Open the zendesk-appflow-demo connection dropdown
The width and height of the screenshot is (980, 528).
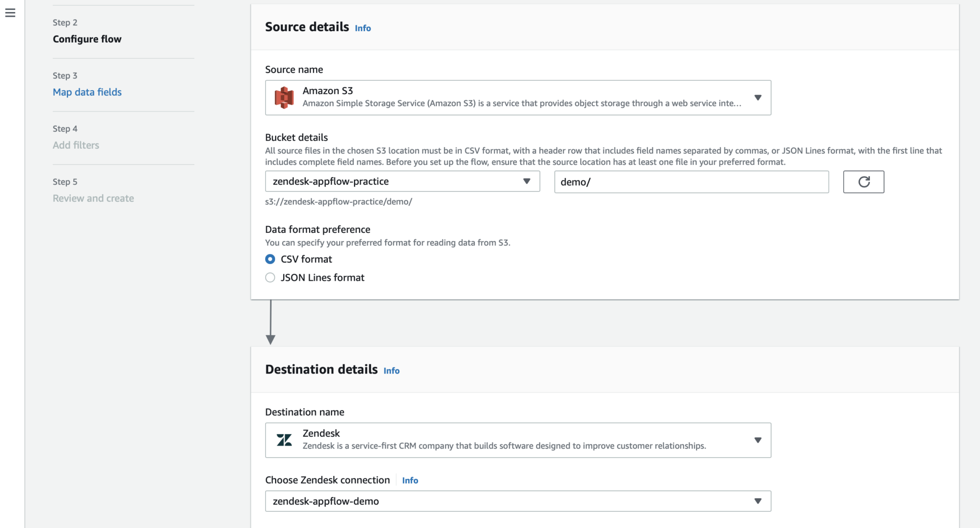click(758, 501)
